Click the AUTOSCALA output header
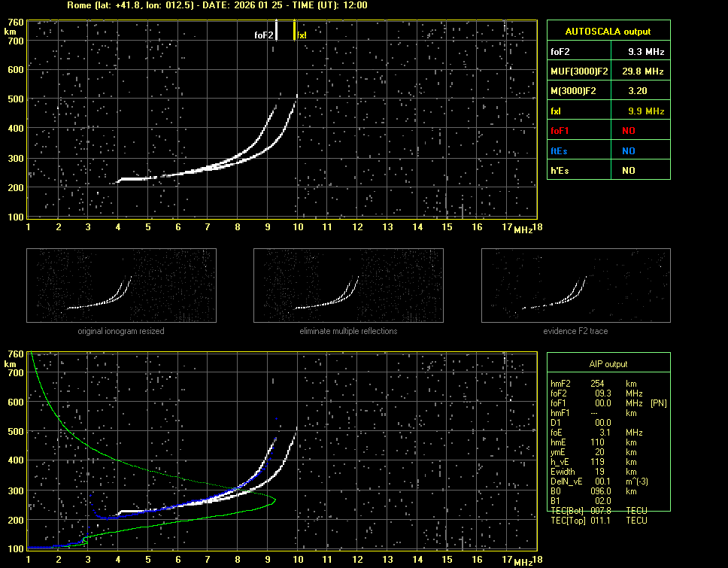 point(608,32)
